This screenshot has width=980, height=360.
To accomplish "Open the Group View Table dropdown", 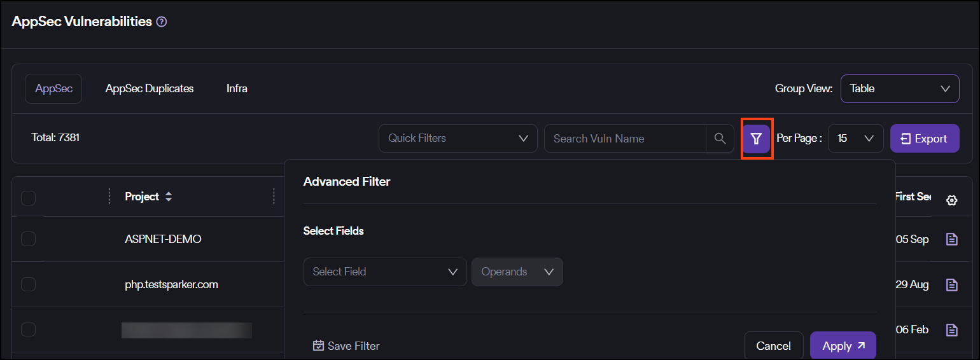I will tap(899, 88).
